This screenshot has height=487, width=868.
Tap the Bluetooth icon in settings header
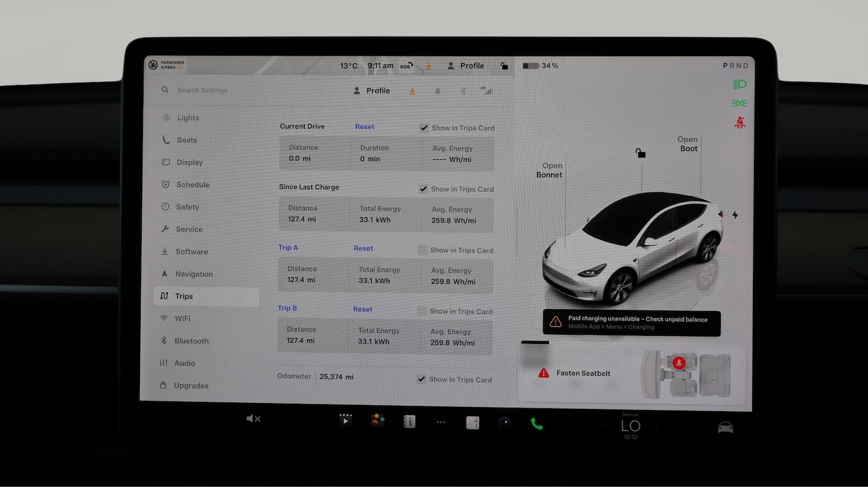pyautogui.click(x=463, y=91)
